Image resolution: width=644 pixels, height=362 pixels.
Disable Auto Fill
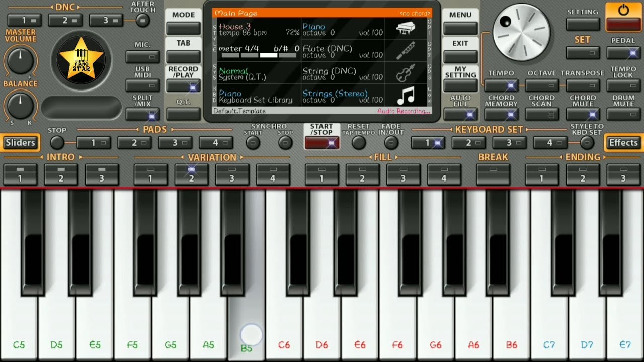tap(460, 114)
